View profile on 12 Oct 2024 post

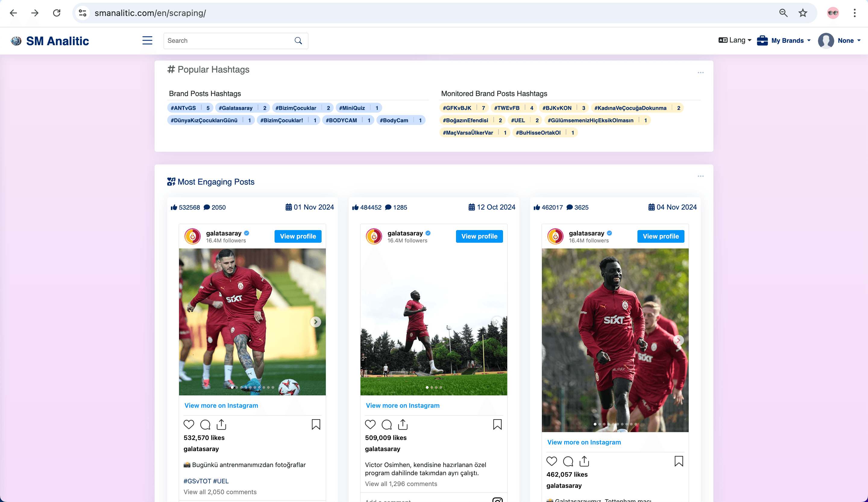coord(480,236)
